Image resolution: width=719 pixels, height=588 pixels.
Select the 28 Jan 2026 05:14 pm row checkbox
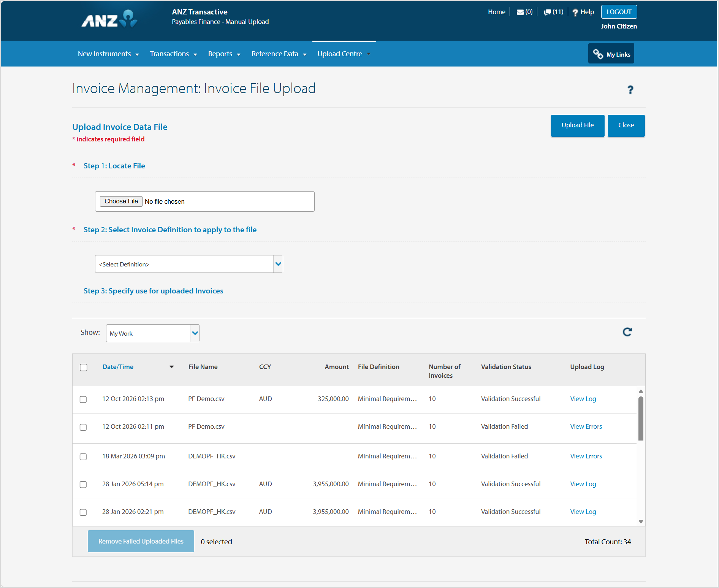83,485
